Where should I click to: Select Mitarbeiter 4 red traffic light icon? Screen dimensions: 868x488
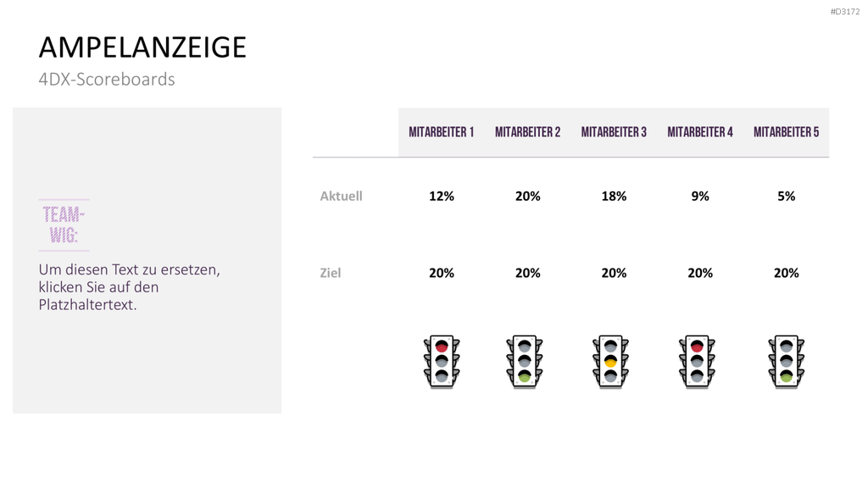697,362
